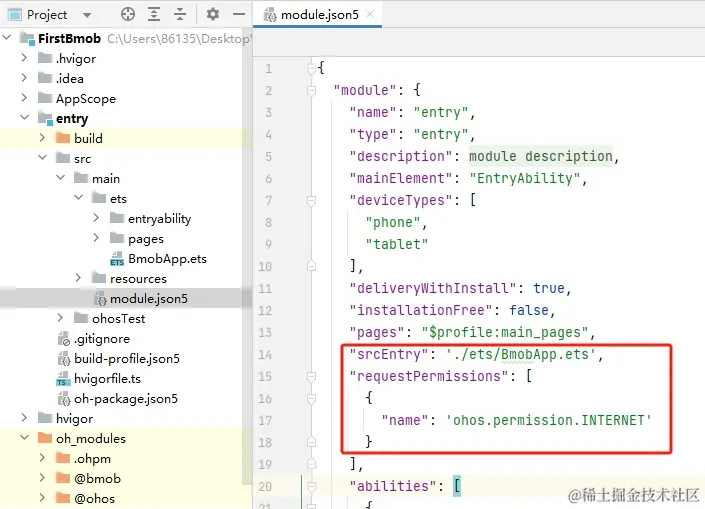Collapse the main folder
The image size is (705, 509).
pyautogui.click(x=61, y=178)
